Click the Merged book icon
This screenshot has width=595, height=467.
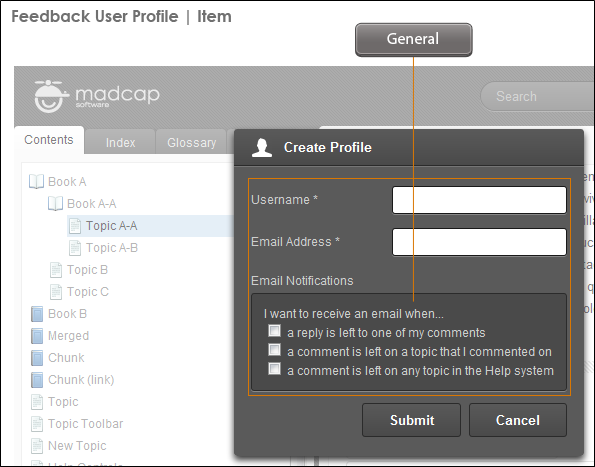pos(37,336)
